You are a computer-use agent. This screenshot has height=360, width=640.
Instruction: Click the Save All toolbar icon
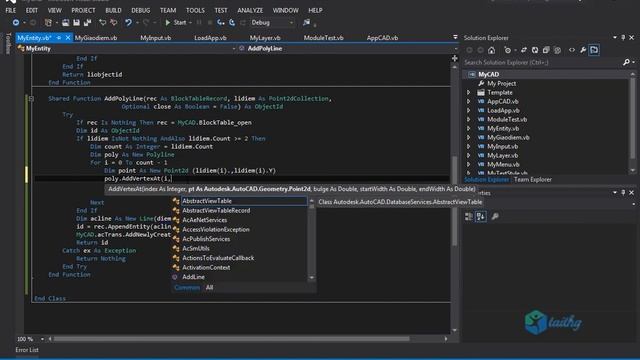(x=87, y=23)
